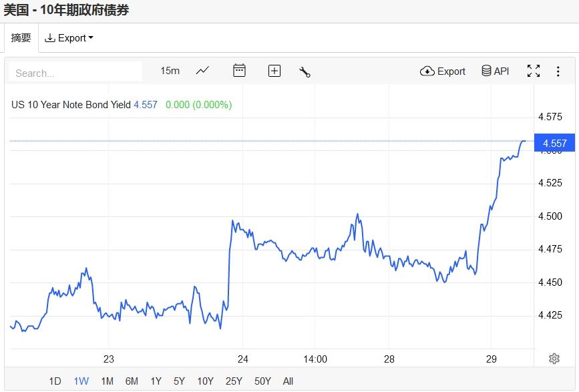Expand the Export dropdown near 摘要
The height and width of the screenshot is (392, 579).
(69, 38)
